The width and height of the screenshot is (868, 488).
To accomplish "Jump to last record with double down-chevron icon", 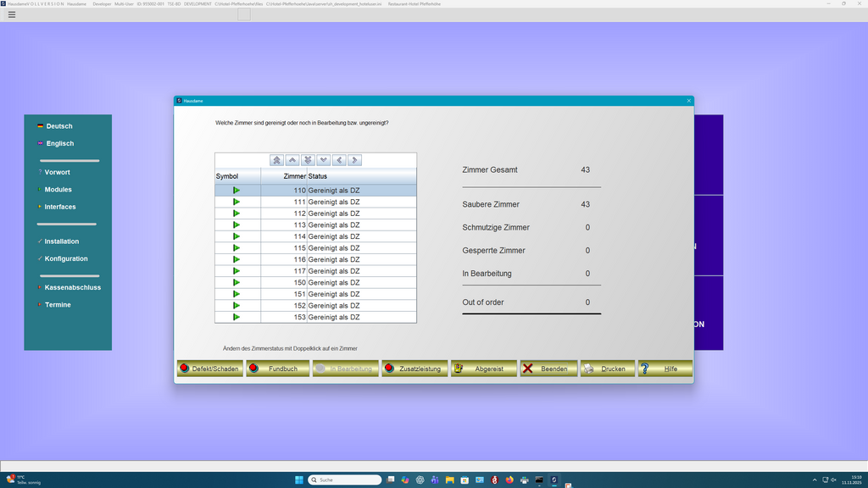I will pyautogui.click(x=308, y=159).
